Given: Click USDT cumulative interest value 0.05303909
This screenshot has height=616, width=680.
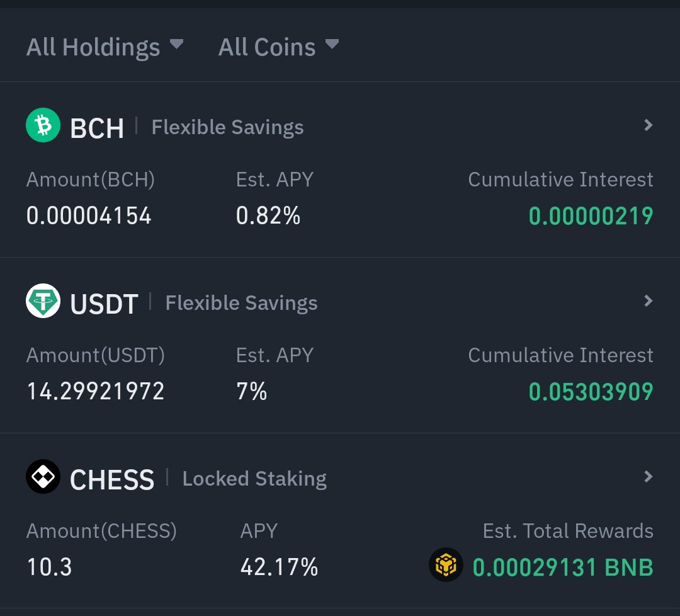Looking at the screenshot, I should [591, 392].
